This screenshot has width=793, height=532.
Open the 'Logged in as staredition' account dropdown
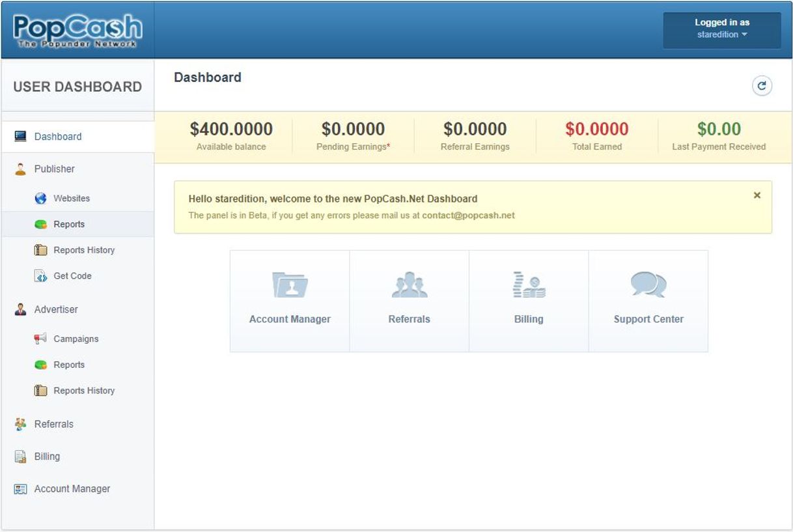tap(722, 30)
